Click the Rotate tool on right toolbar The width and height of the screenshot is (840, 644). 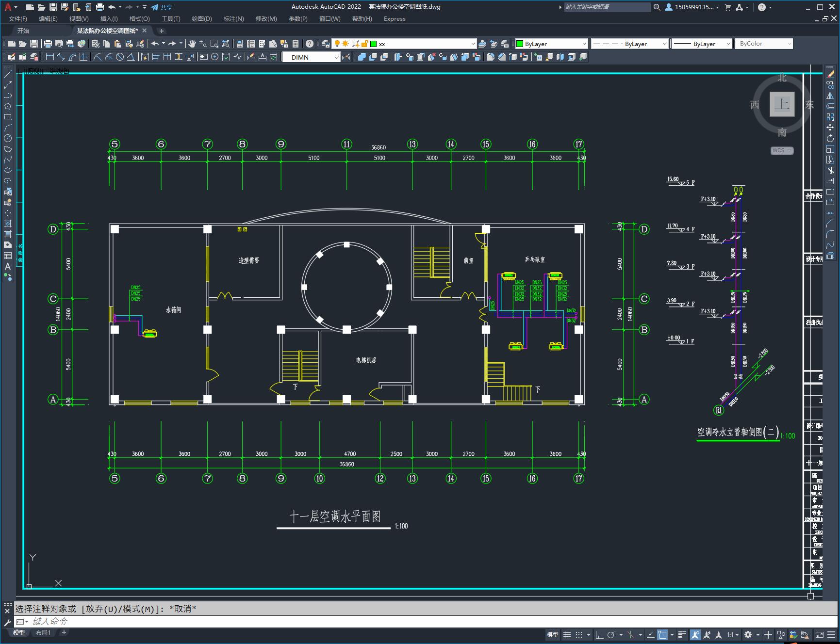[830, 138]
